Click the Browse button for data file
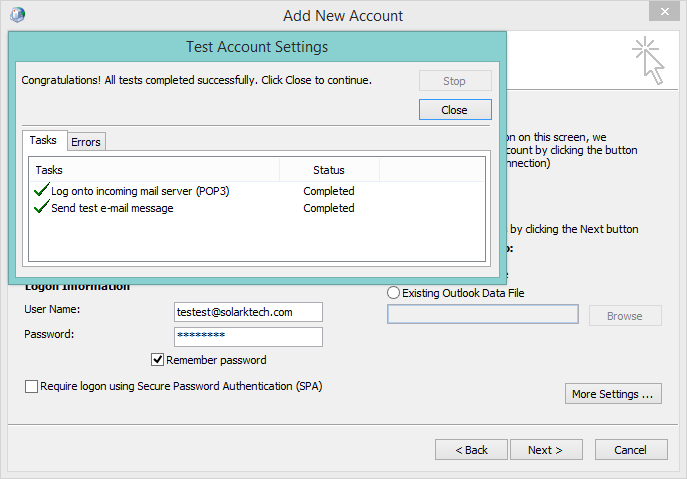Image resolution: width=687 pixels, height=479 pixels. (624, 315)
